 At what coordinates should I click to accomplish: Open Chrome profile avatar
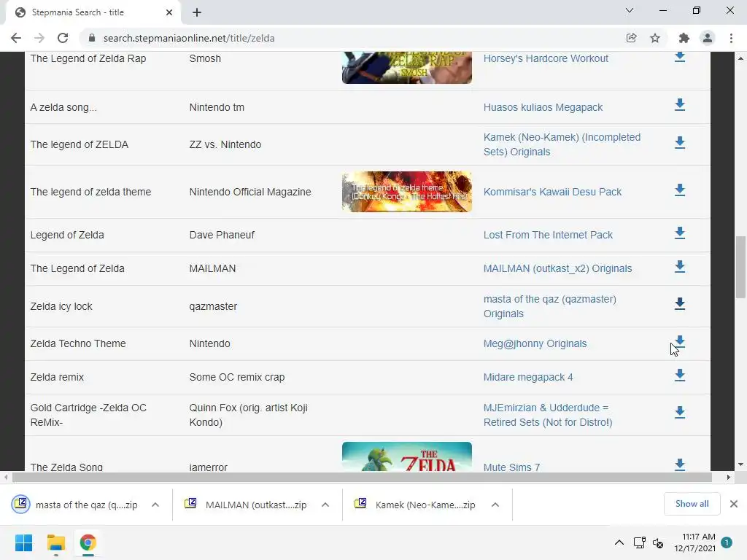click(708, 38)
